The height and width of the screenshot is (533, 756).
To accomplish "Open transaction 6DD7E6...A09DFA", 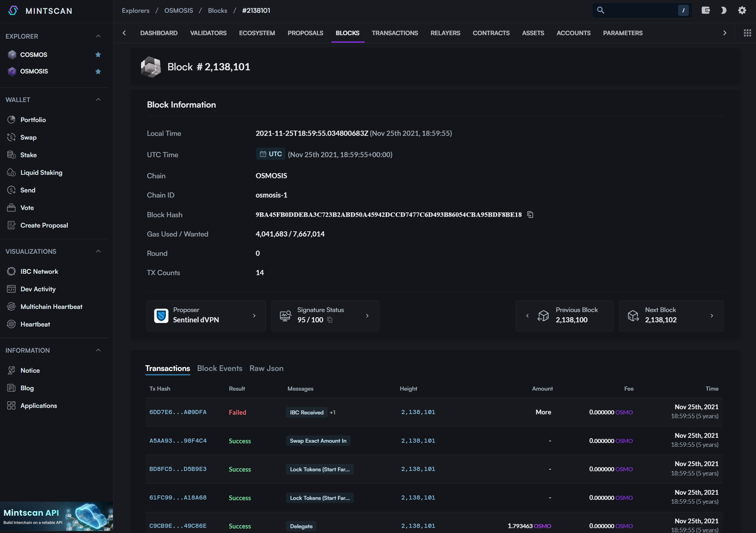I will pos(178,412).
